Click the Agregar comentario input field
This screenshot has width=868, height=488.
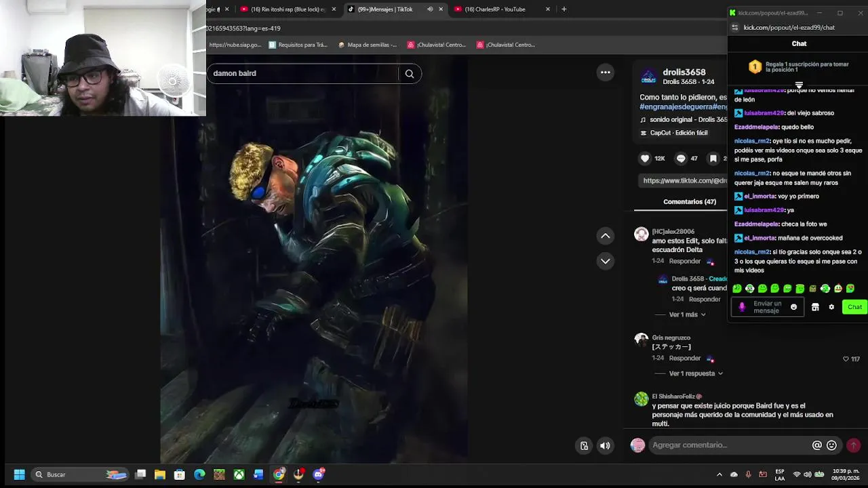tap(729, 445)
